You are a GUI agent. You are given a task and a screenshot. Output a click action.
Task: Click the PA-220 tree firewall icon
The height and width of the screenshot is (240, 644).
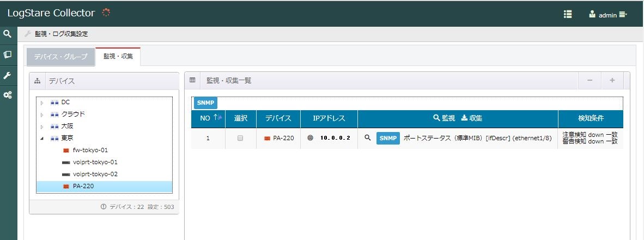(x=66, y=187)
